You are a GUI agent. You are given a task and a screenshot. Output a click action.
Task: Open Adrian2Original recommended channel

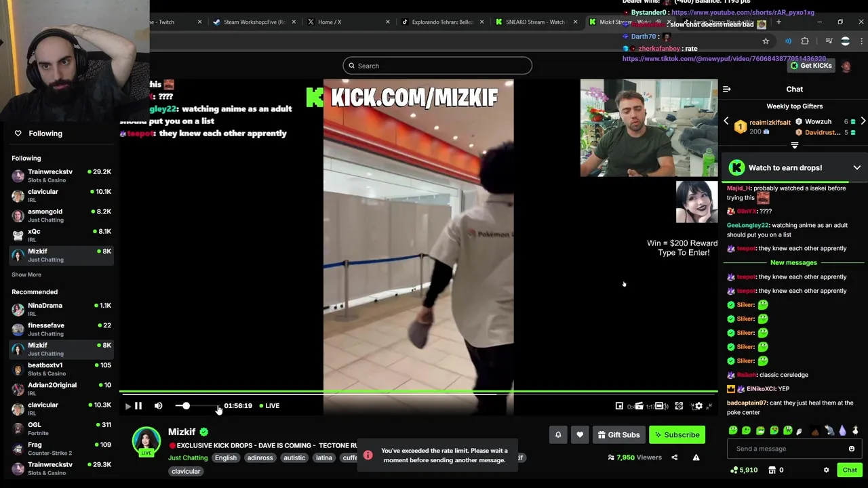click(x=61, y=389)
